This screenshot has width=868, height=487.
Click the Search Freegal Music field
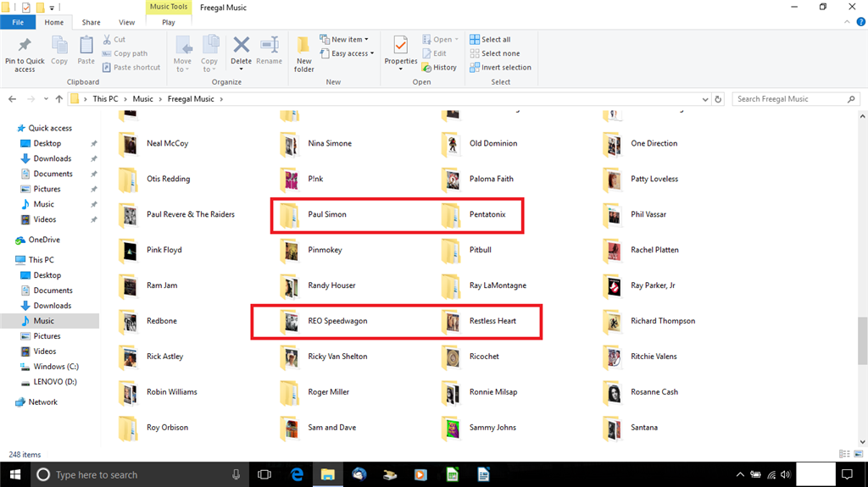pos(796,99)
